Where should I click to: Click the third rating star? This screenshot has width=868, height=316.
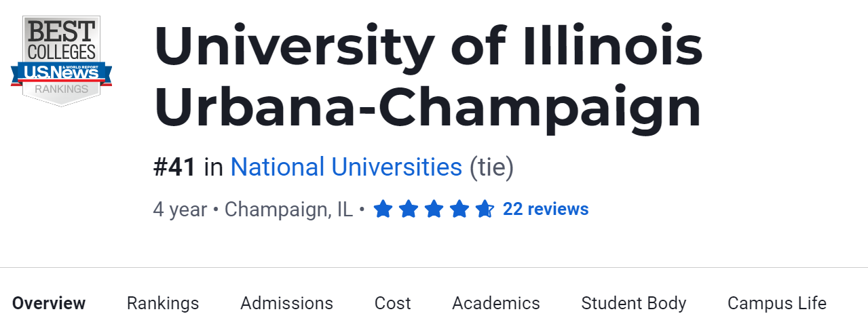pos(434,209)
